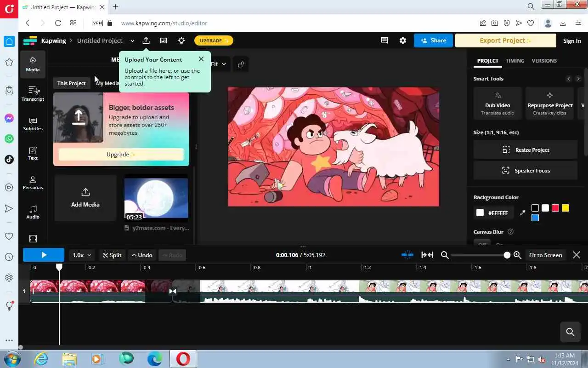Click Fit to Screen in timeline
The image size is (588, 368).
click(x=546, y=255)
